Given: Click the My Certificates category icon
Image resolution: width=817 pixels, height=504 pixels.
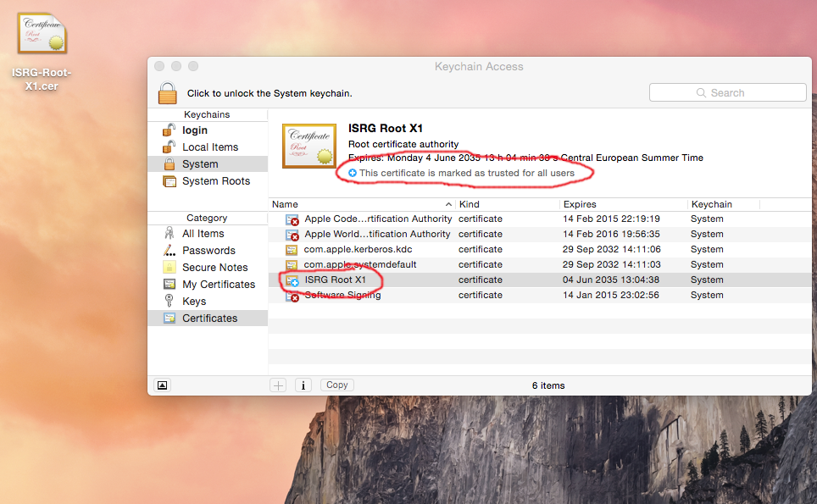Looking at the screenshot, I should tap(170, 285).
